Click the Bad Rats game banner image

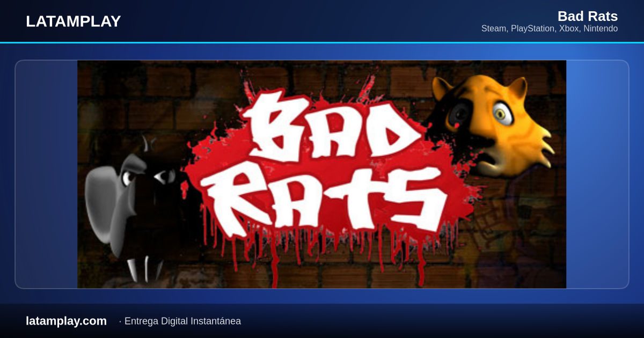click(x=322, y=174)
